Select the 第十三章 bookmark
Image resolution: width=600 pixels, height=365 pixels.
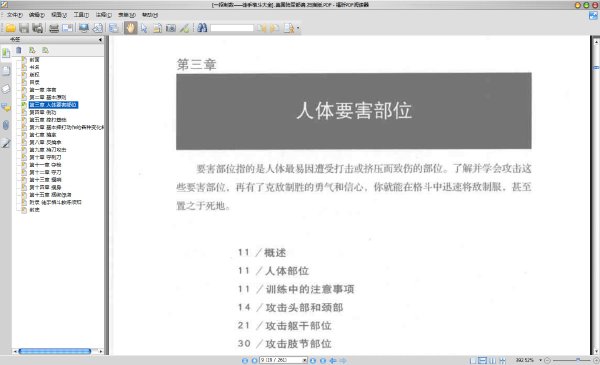pyautogui.click(x=45, y=180)
